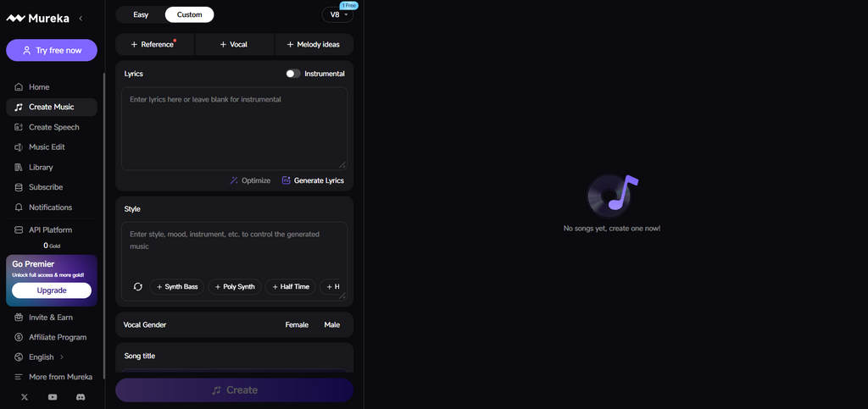Open the Discord icon in sidebar
The image size is (868, 409).
81,397
